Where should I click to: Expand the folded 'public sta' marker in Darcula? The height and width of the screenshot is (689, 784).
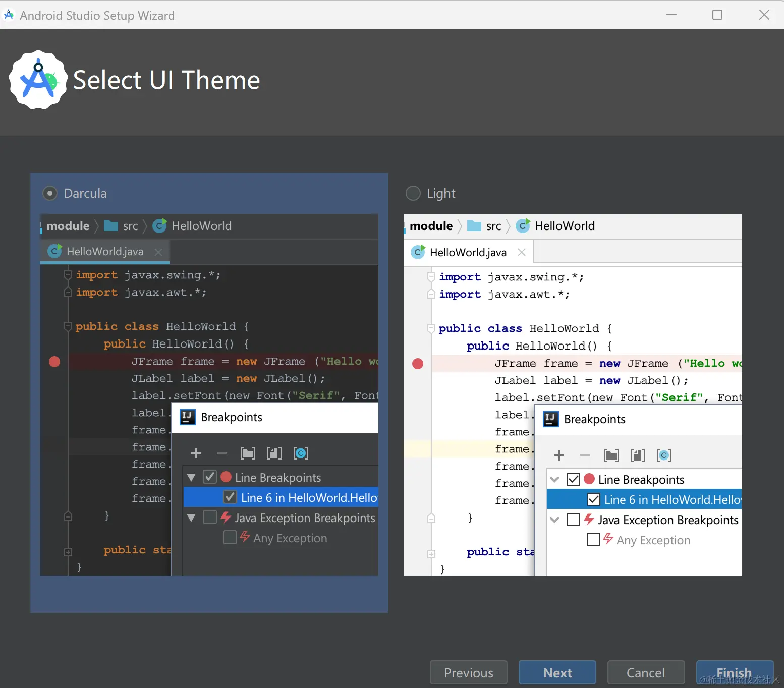(68, 552)
